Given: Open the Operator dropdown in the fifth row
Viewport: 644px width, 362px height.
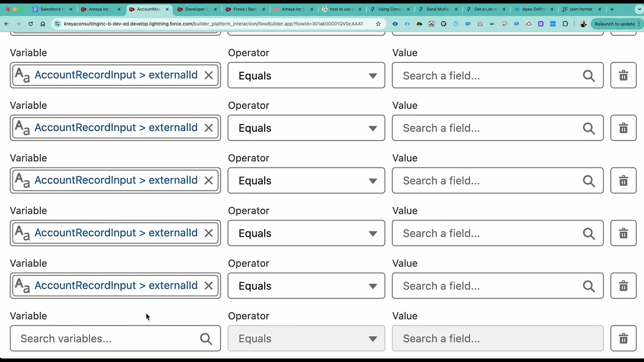Looking at the screenshot, I should pyautogui.click(x=306, y=286).
